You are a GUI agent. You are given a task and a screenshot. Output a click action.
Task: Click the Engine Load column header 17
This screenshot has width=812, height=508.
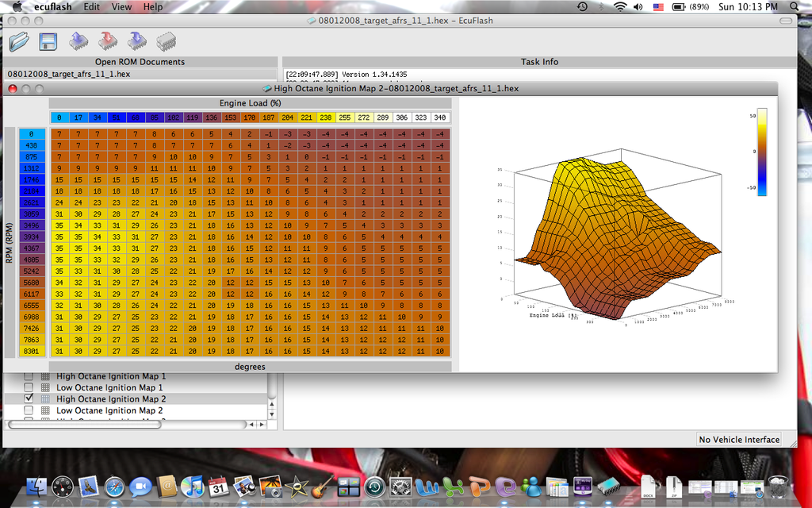click(x=79, y=117)
